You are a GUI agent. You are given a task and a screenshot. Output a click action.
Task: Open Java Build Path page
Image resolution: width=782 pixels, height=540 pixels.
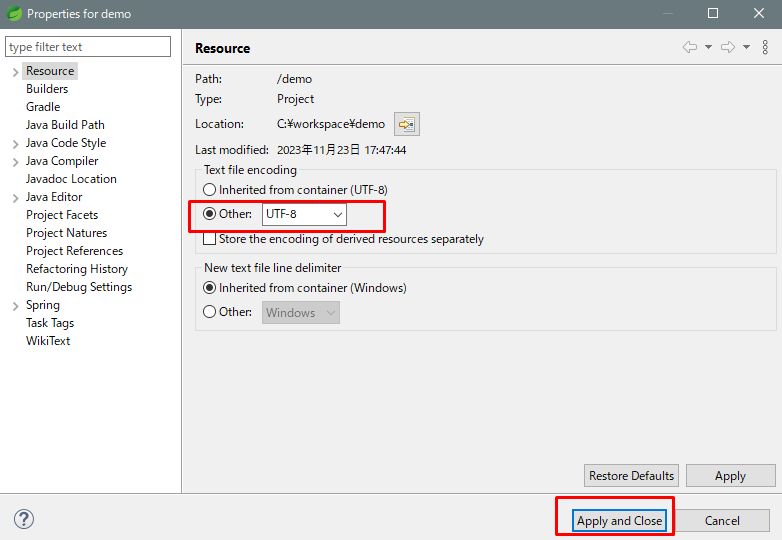(65, 125)
